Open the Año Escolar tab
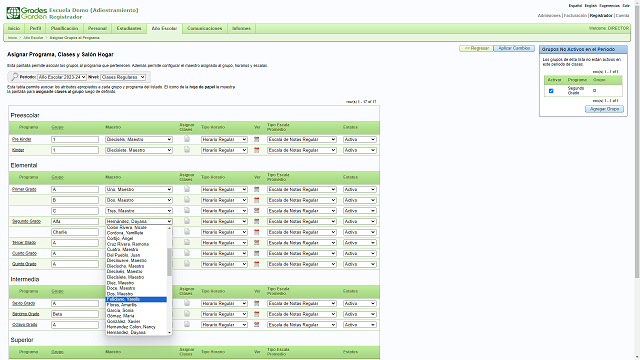Screen dimensions: 640x360 [x=164, y=28]
